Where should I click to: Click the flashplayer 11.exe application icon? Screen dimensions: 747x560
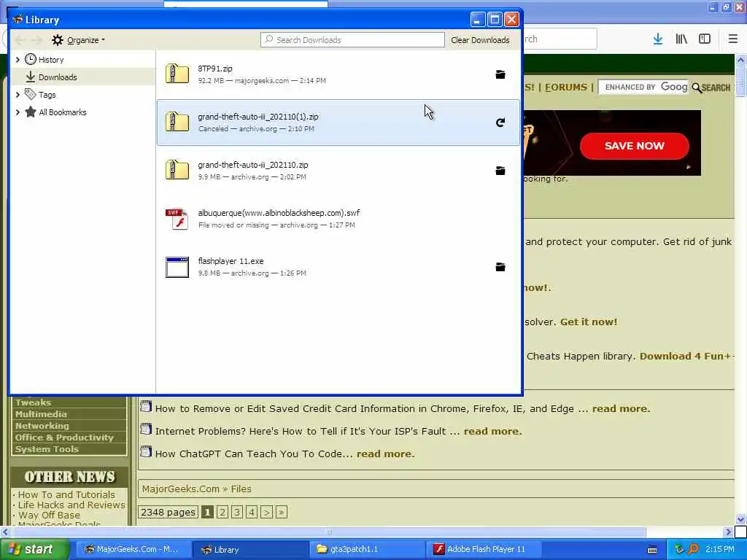pos(177,267)
